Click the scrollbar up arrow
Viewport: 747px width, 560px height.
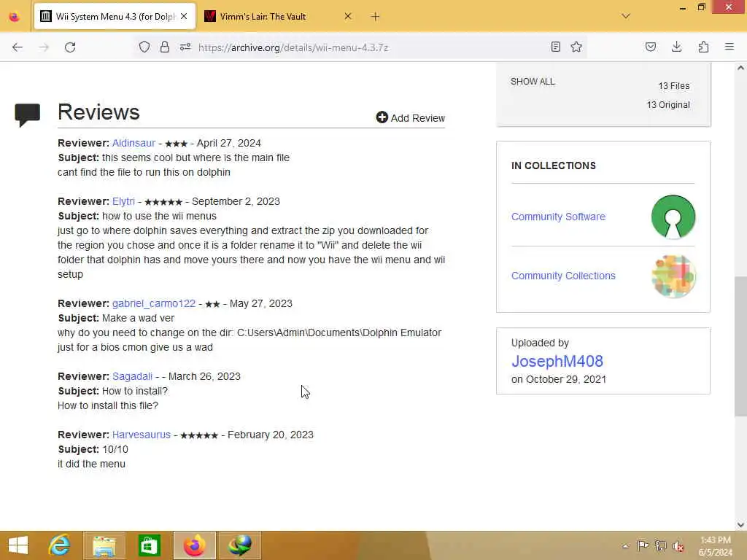pyautogui.click(x=740, y=68)
